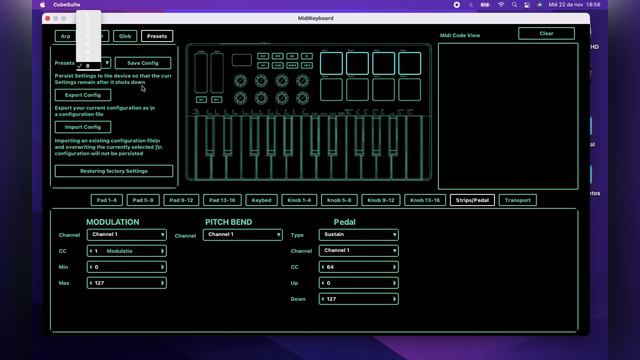Open the Apple menu
Screen dimensions: 640x360
(42, 5)
